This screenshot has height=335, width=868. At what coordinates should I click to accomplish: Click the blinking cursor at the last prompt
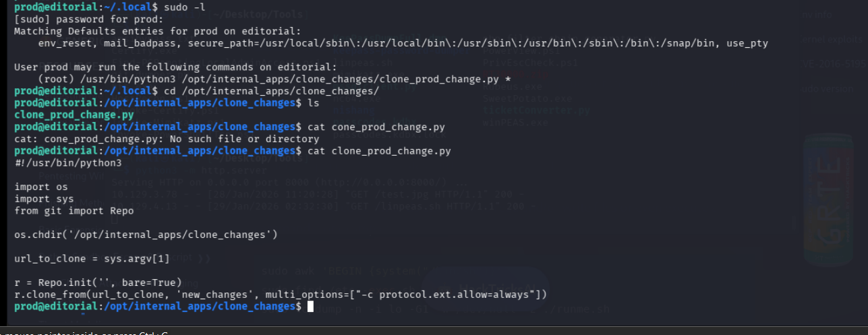pyautogui.click(x=310, y=307)
